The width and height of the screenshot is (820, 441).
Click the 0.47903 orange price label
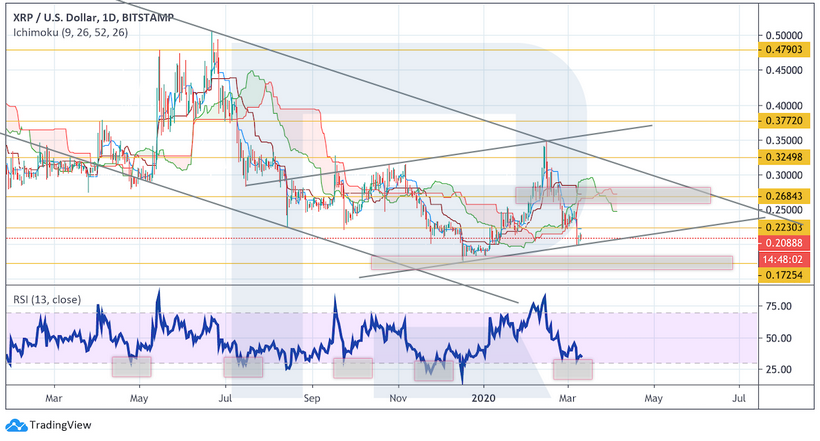783,49
